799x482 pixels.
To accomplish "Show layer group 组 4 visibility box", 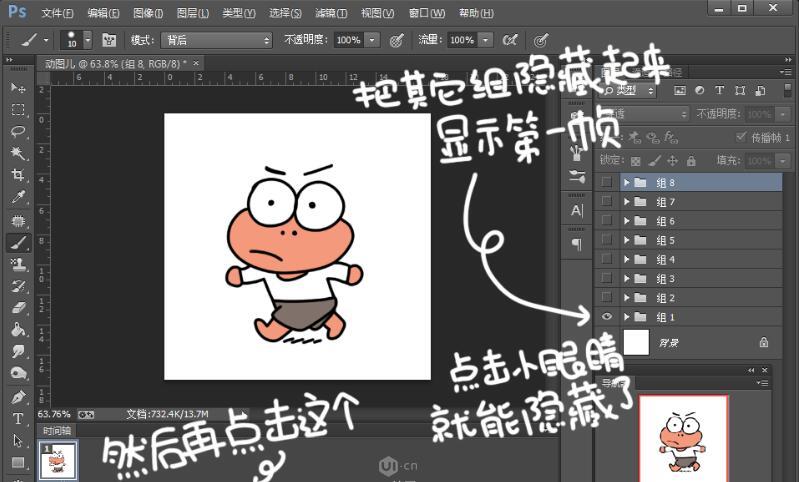I will tap(606, 259).
